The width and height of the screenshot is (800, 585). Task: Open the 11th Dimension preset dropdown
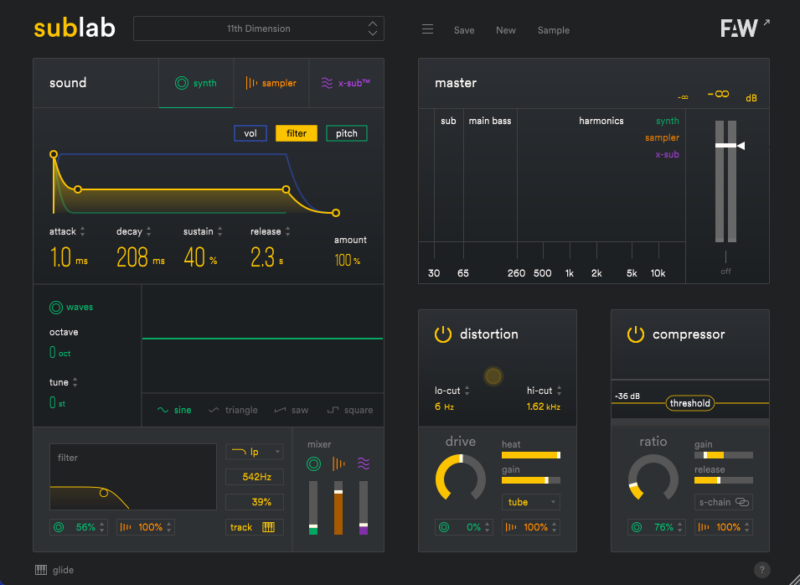[258, 29]
